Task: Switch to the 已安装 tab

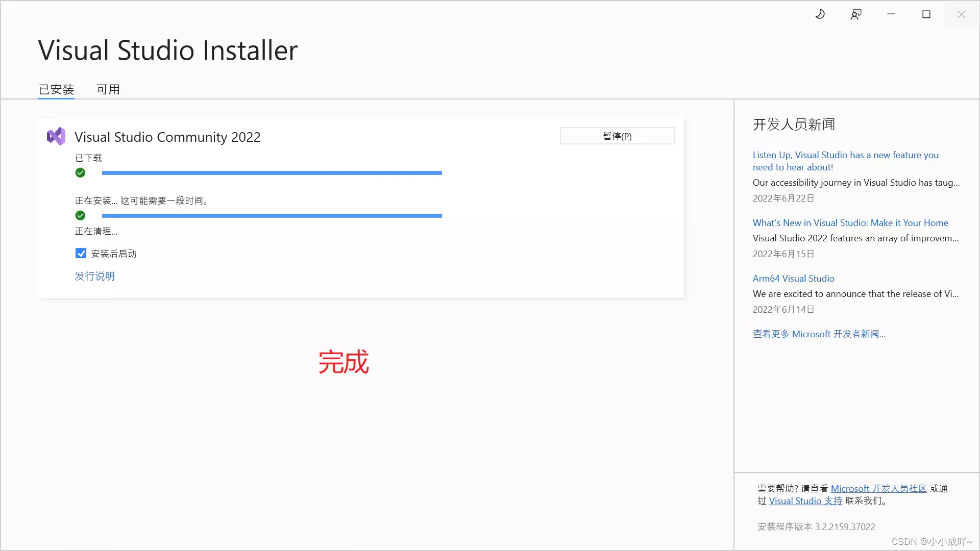Action: tap(56, 89)
